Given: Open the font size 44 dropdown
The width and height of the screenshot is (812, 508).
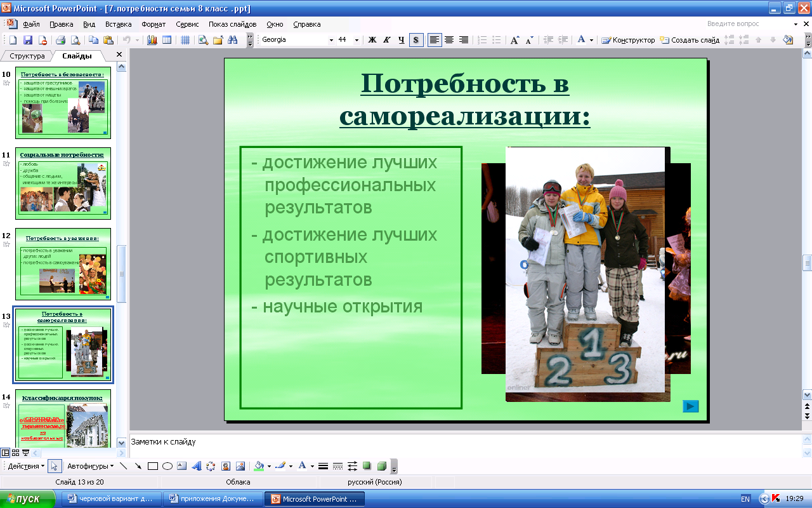Looking at the screenshot, I should [x=357, y=40].
